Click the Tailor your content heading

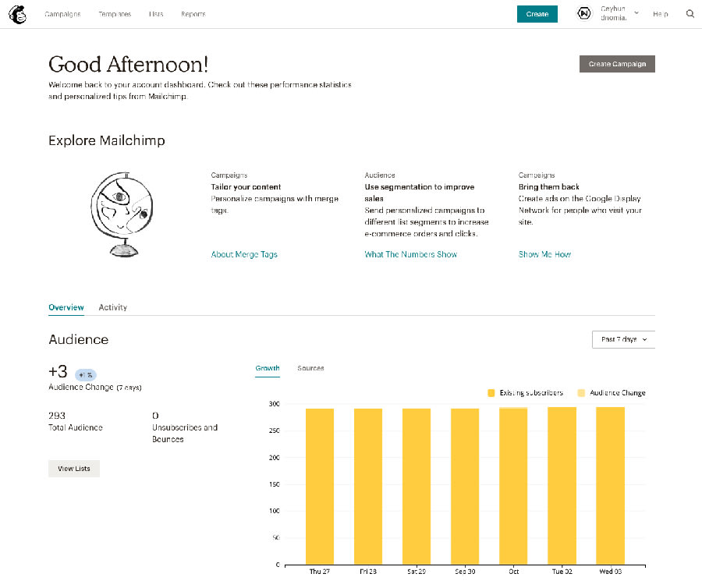click(246, 187)
